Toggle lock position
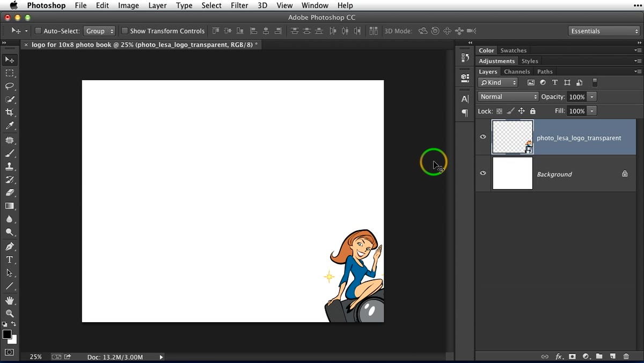The width and height of the screenshot is (644, 363). (521, 111)
